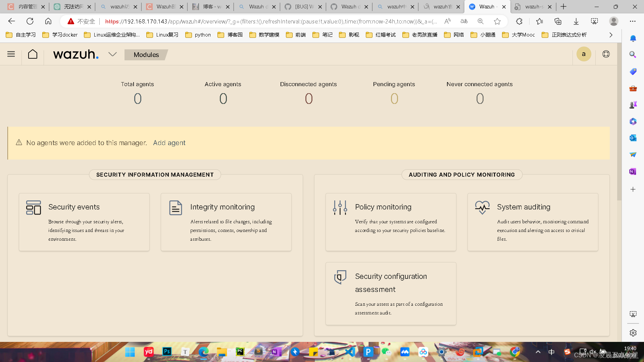Click the Integrity monitoring document icon

point(176,207)
